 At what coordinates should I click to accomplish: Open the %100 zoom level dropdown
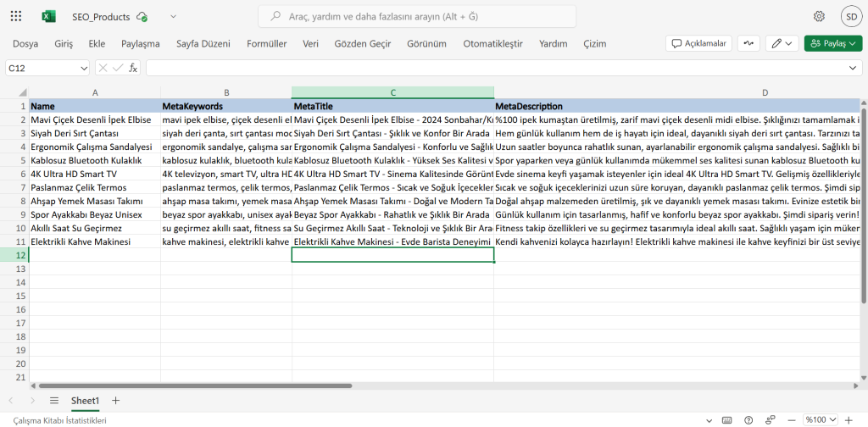[821, 420]
